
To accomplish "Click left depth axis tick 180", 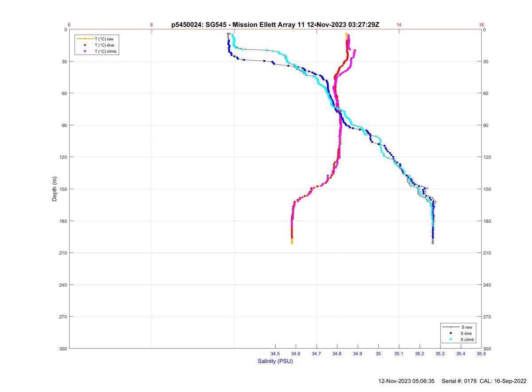I will pos(63,221).
